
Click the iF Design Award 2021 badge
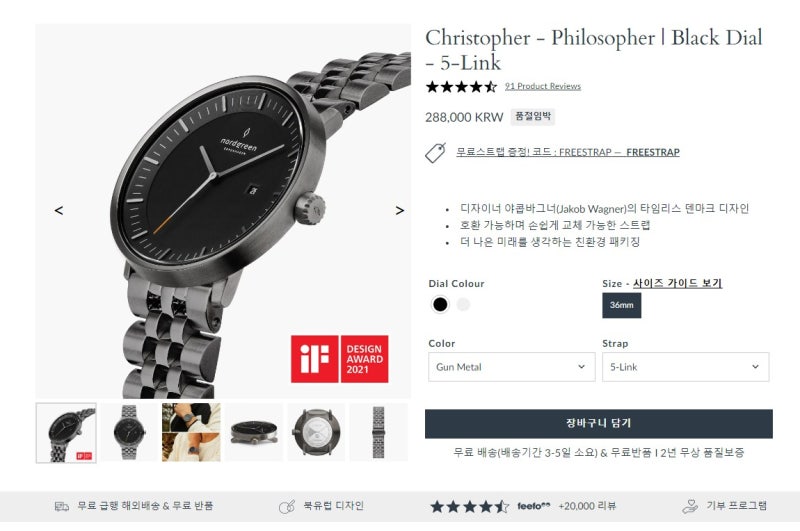pyautogui.click(x=339, y=359)
